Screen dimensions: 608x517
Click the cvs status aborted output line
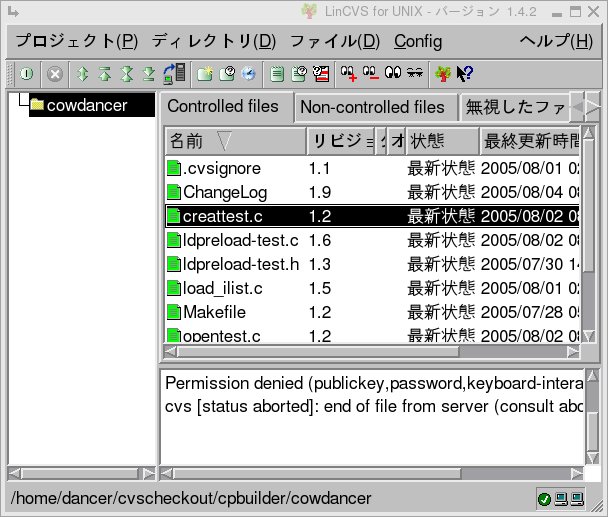click(374, 406)
